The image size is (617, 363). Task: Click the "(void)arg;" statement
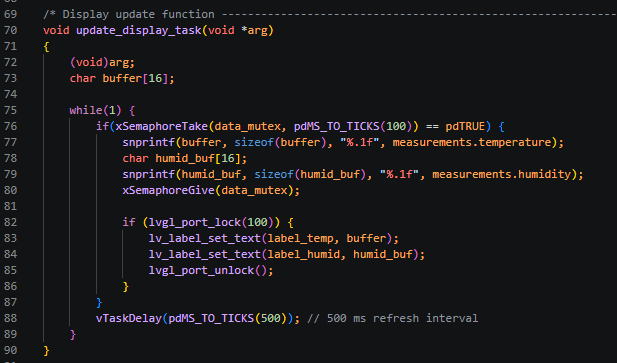coord(102,63)
